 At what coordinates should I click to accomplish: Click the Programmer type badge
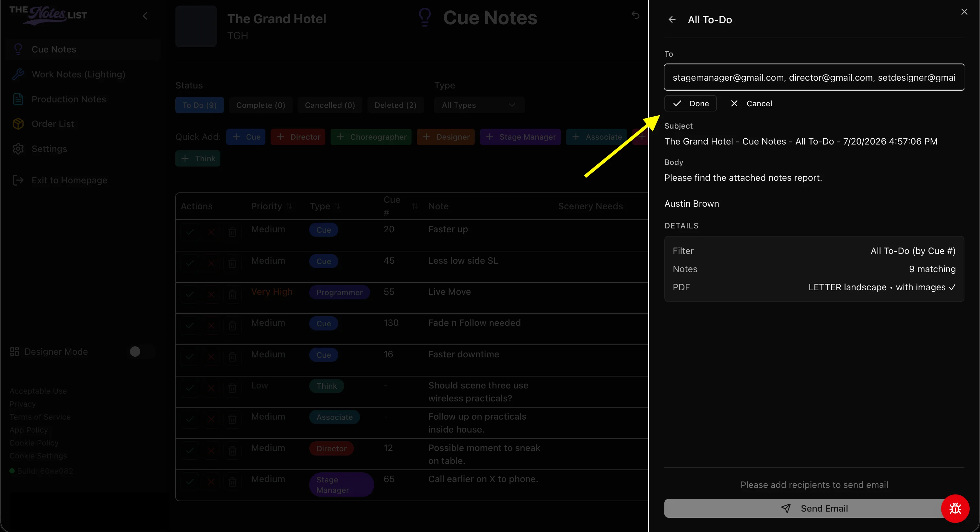tap(339, 292)
